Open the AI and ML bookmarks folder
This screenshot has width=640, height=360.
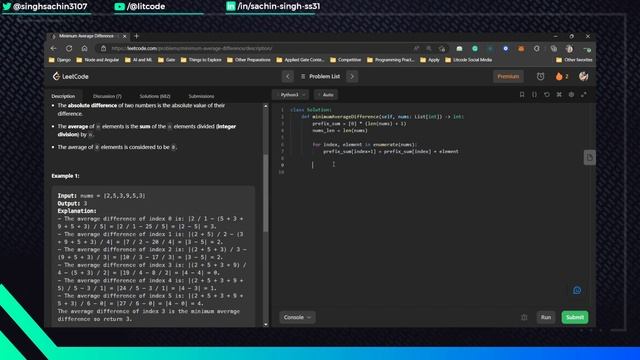point(138,60)
